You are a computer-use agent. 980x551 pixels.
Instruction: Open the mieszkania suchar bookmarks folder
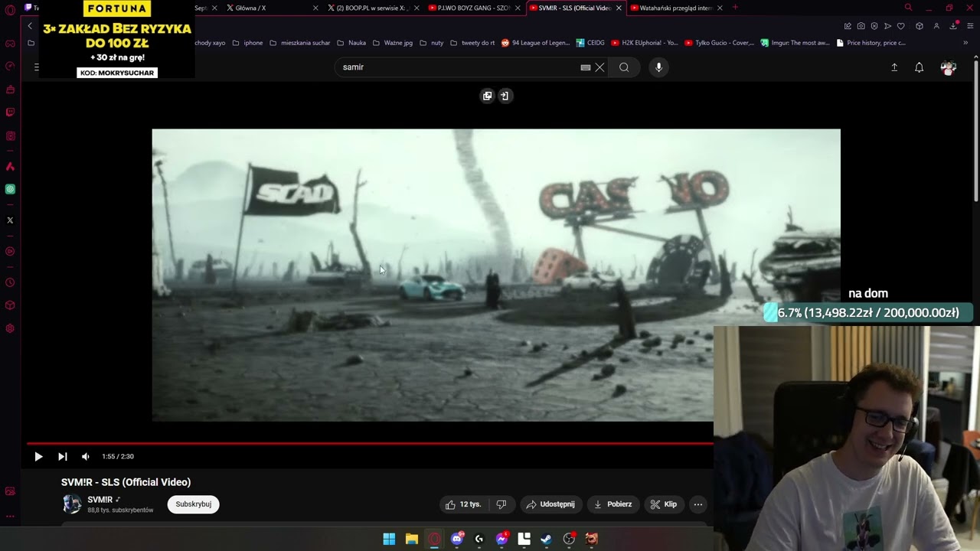tap(299, 43)
